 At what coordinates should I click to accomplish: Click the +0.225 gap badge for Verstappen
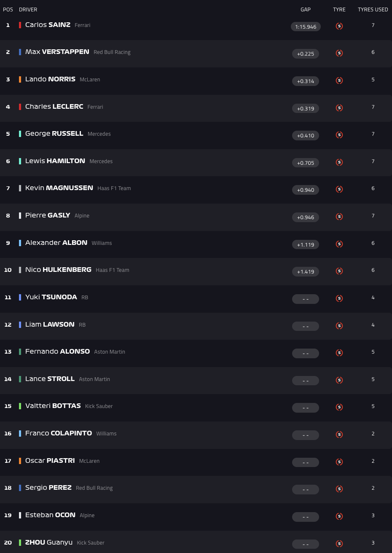coord(306,54)
